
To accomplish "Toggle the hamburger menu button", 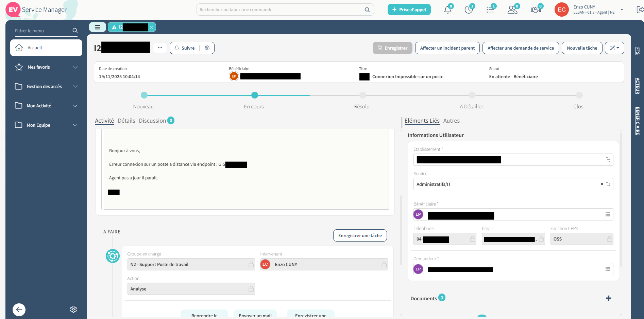I will pyautogui.click(x=98, y=27).
